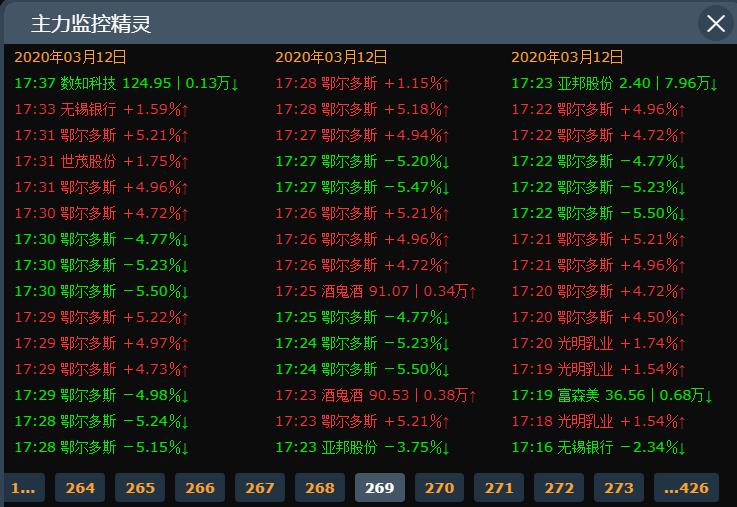
Task: Go to page 265
Action: tap(140, 488)
